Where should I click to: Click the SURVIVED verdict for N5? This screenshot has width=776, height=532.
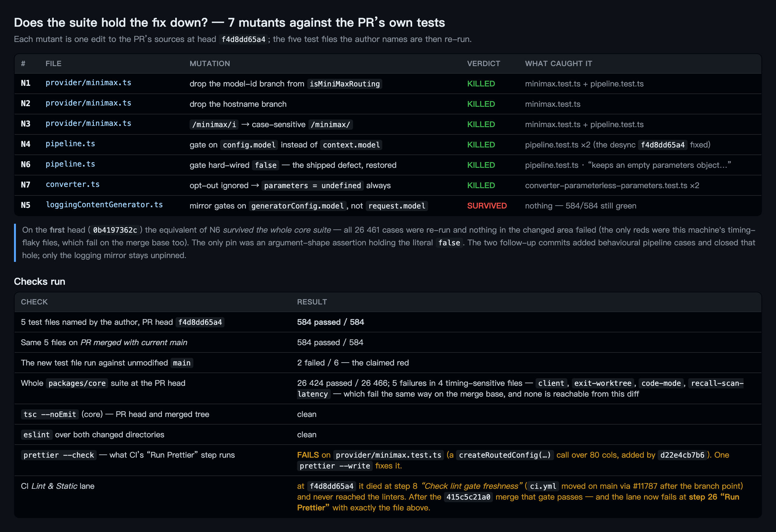click(487, 206)
